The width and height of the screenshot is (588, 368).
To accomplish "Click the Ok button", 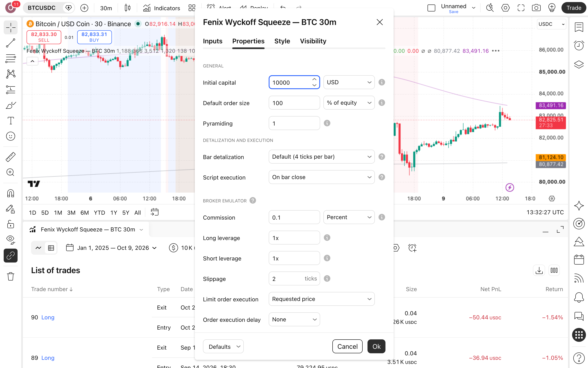I will (x=376, y=346).
